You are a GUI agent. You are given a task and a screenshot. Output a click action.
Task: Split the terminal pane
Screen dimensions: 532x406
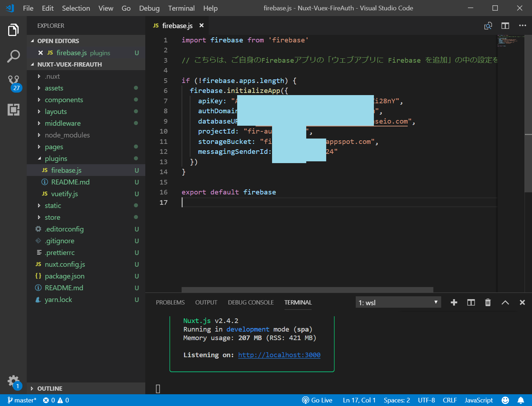471,302
